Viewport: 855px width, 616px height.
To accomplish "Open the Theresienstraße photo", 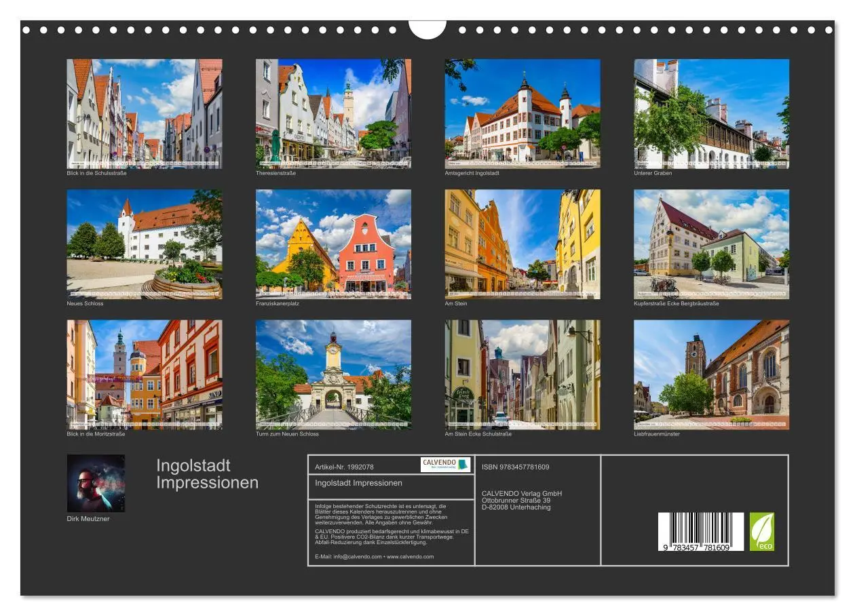I will pos(333,114).
